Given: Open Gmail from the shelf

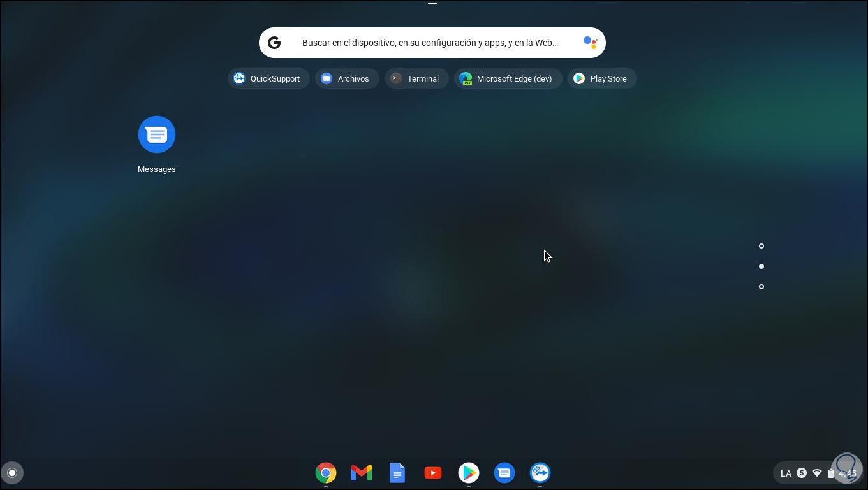Looking at the screenshot, I should 362,473.
